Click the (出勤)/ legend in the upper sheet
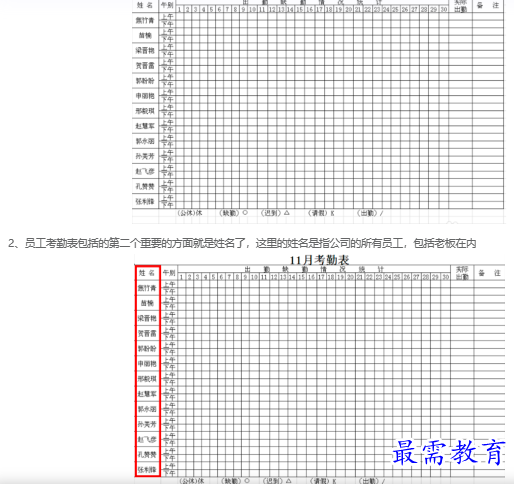The width and height of the screenshot is (514, 484). [x=370, y=213]
